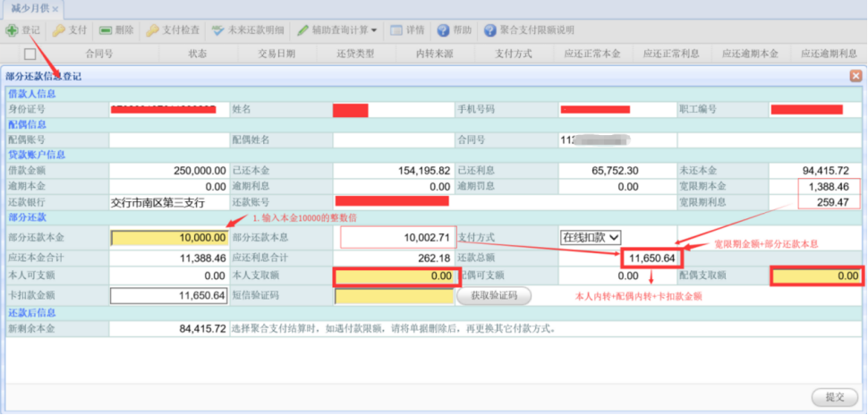Click the 登记 register toolbar icon

point(13,30)
